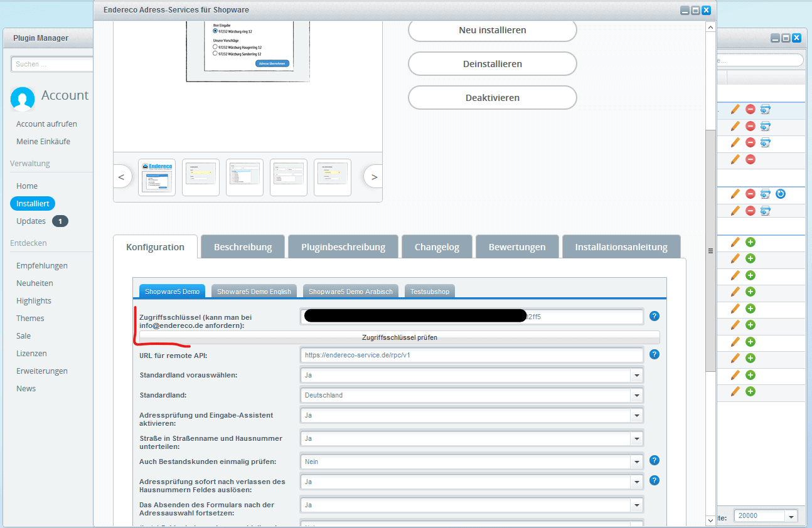The width and height of the screenshot is (812, 528).
Task: Click the scroll-down arrow of the Endereco window
Action: [710, 520]
